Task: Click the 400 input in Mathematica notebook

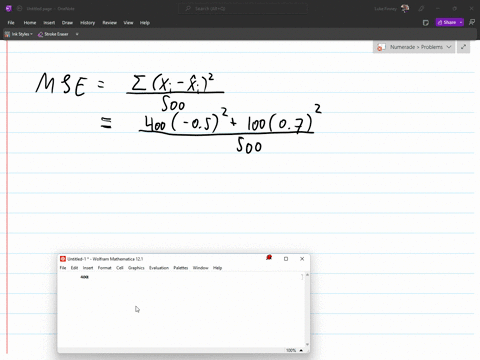Action: (x=84, y=277)
